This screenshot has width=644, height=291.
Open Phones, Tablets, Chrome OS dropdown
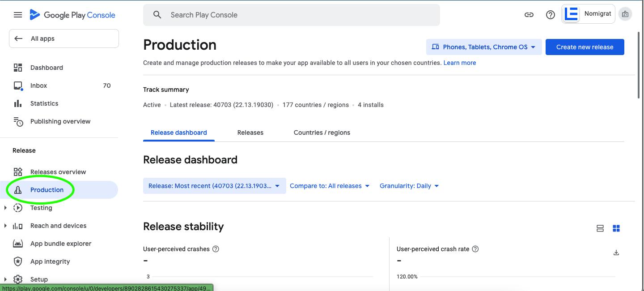coord(484,47)
